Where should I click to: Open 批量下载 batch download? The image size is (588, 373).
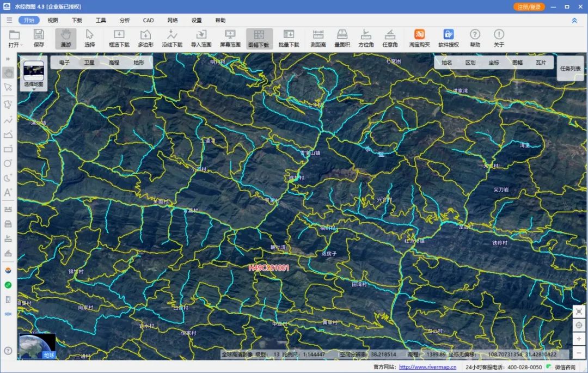pos(289,39)
